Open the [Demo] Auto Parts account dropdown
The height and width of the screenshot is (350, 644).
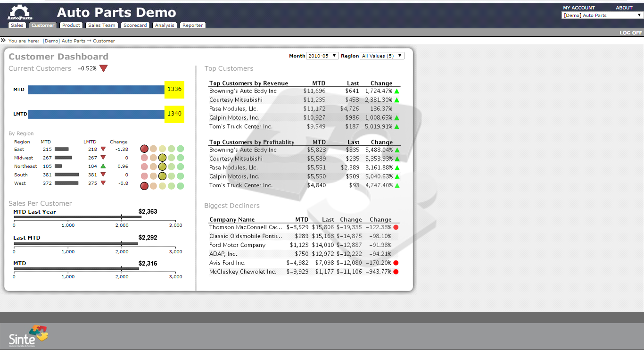click(x=602, y=15)
